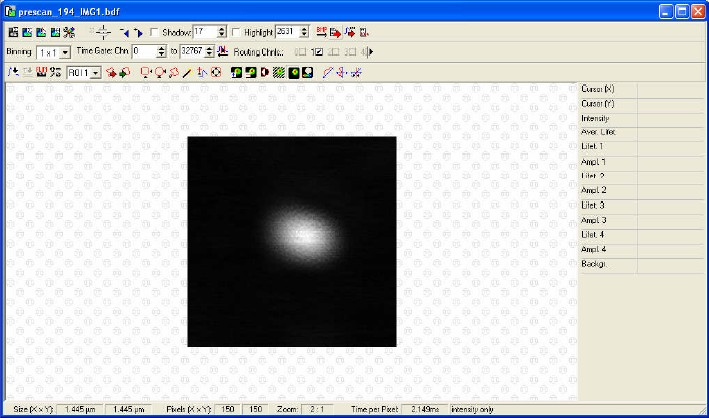Click the time gate set icon beside 32767
Viewport: 709px width, 418px height.
222,52
